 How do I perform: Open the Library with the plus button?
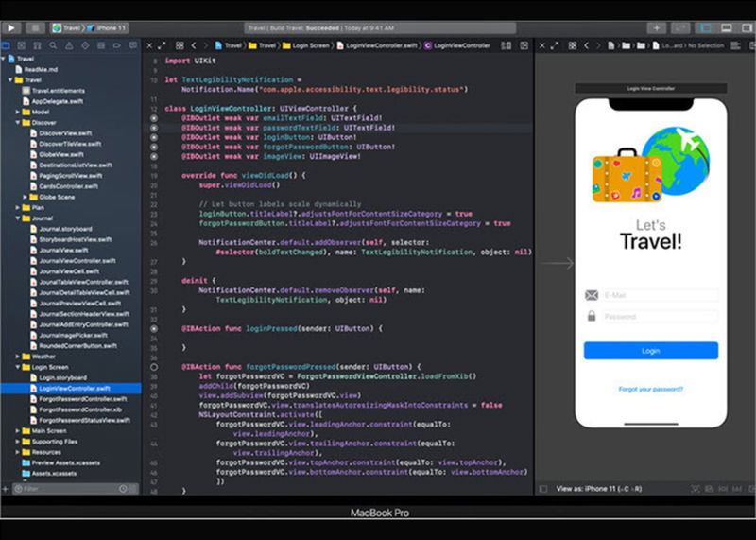(656, 28)
